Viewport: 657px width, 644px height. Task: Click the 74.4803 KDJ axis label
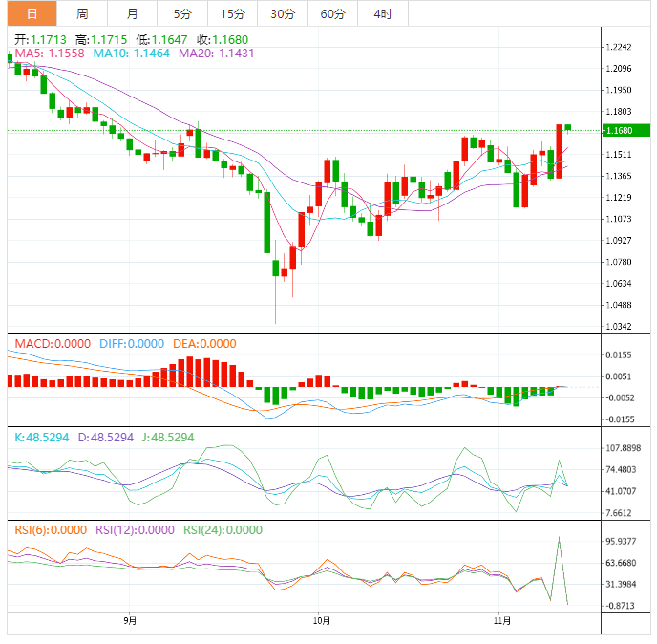(x=621, y=469)
